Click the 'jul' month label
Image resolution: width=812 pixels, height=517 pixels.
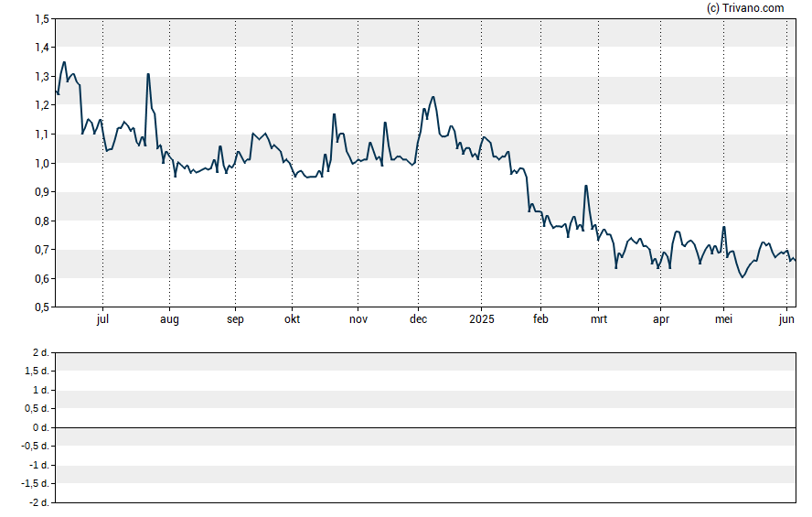pos(102,319)
